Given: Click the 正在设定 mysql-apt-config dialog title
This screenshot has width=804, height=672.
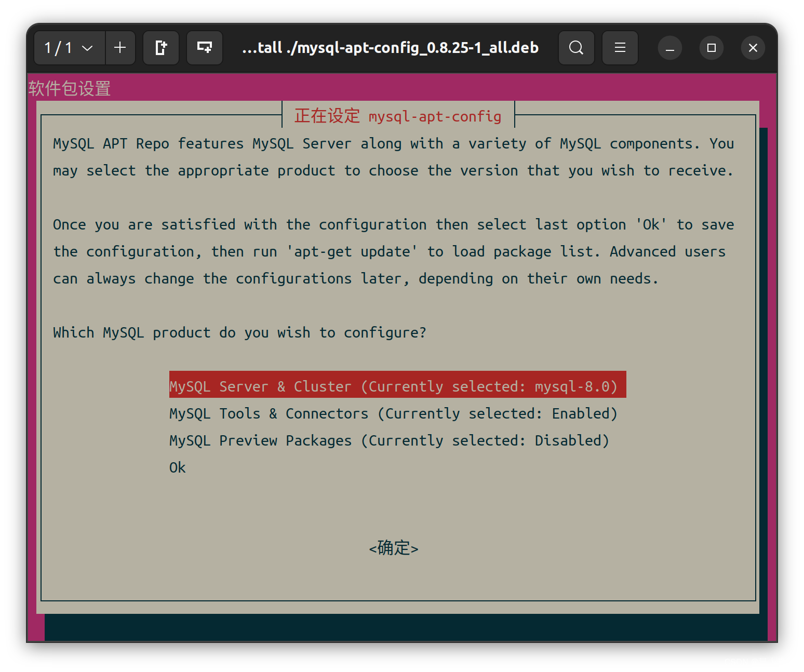Looking at the screenshot, I should (398, 116).
